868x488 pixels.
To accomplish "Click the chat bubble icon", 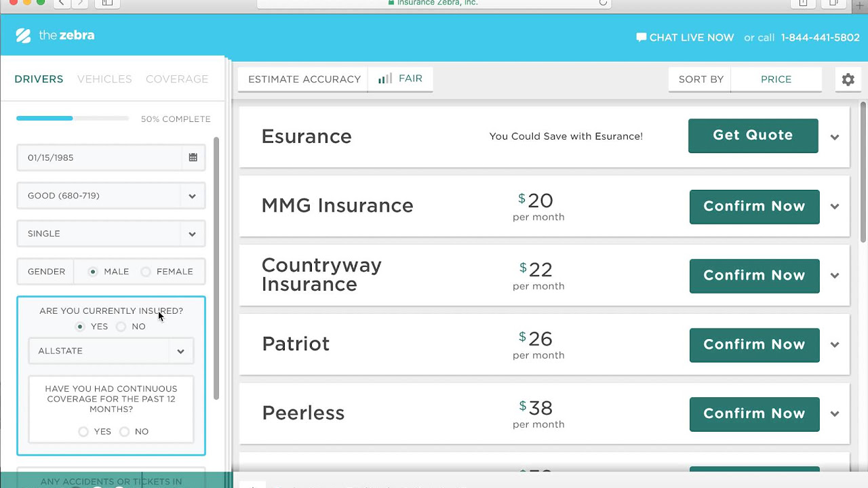I will pos(641,37).
